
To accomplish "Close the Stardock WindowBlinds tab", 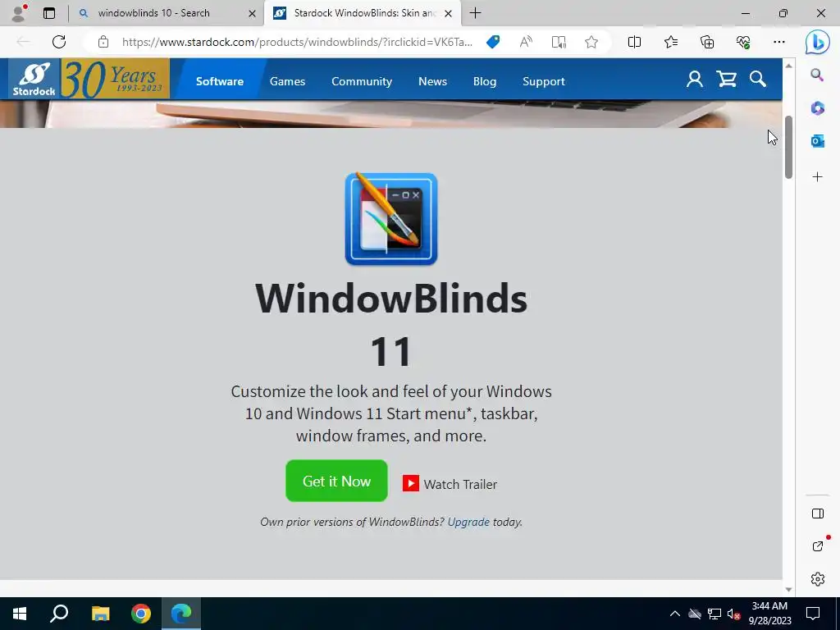I will (x=449, y=13).
